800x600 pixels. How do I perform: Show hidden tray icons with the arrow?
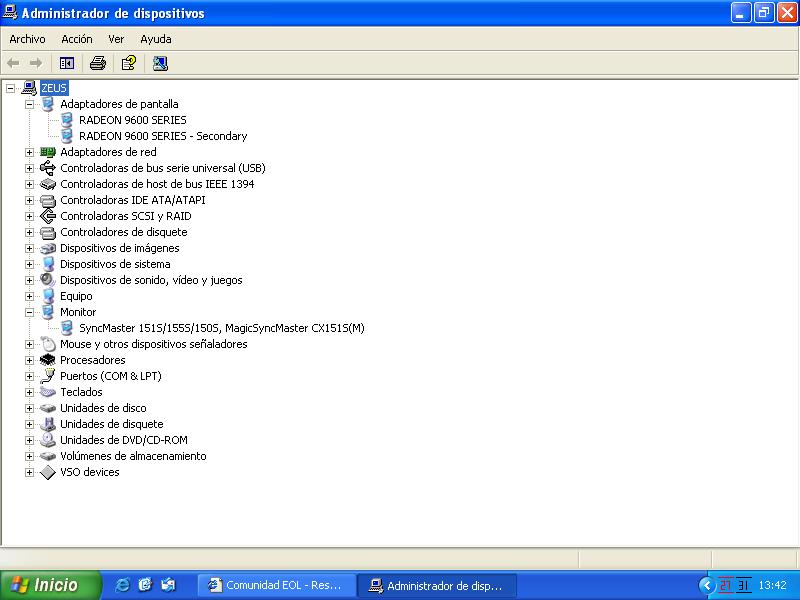706,585
